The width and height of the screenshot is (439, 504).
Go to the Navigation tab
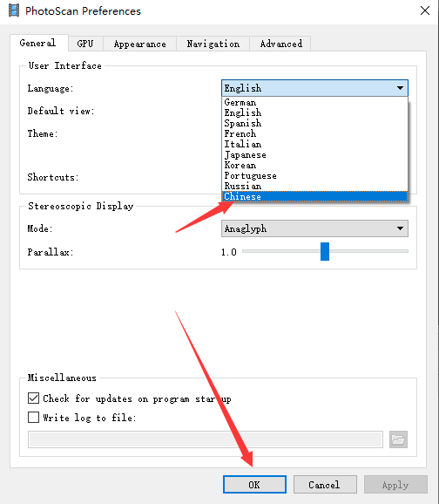pos(213,44)
